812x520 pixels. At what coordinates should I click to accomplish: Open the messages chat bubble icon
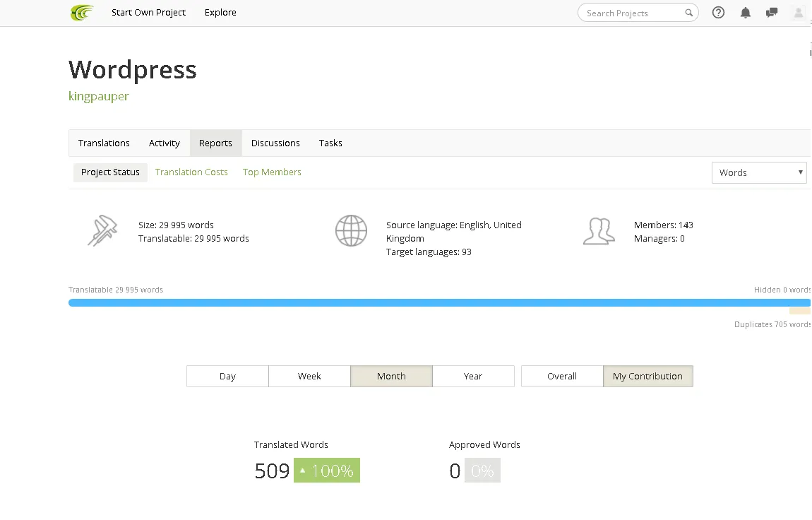tap(772, 13)
